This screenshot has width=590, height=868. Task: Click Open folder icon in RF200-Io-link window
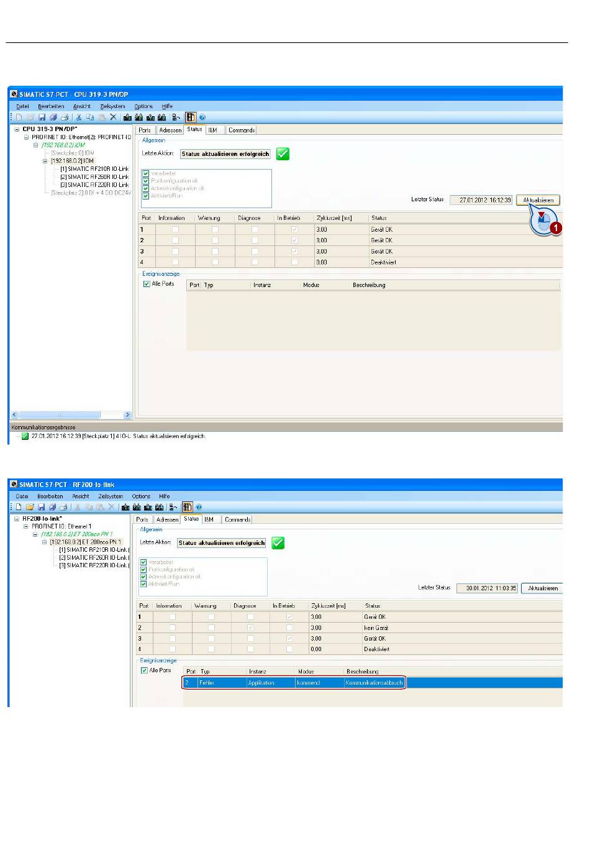(x=30, y=507)
